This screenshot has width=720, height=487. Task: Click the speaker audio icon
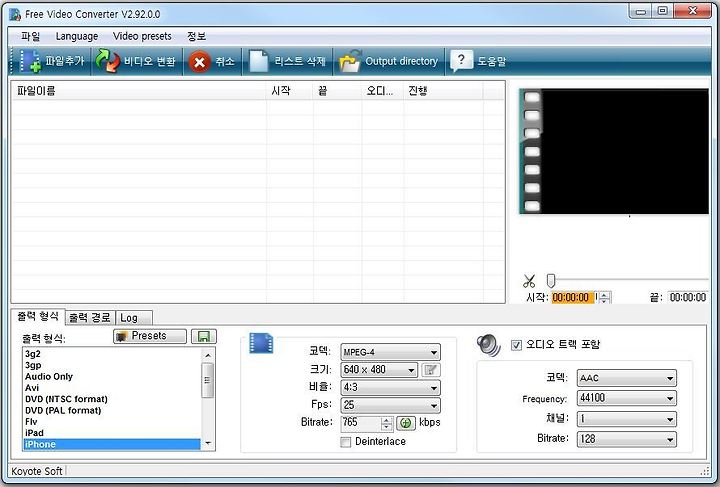[x=489, y=345]
